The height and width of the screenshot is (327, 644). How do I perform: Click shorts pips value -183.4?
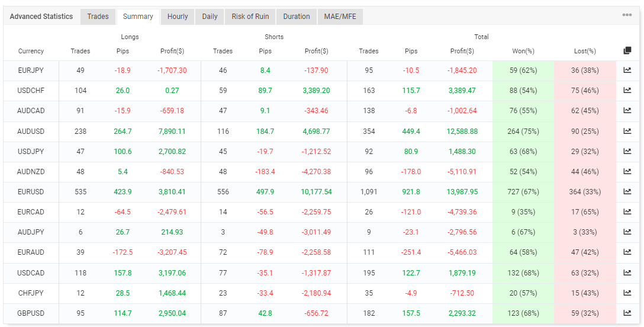(x=265, y=172)
